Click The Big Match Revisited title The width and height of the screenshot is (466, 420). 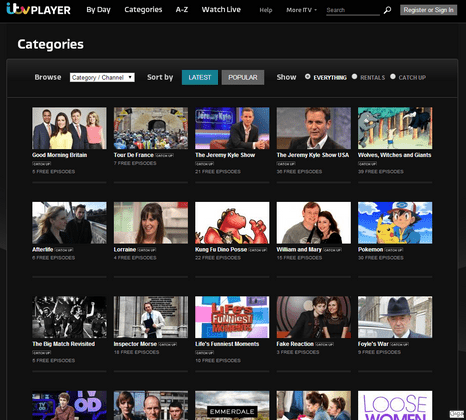pyautogui.click(x=64, y=344)
